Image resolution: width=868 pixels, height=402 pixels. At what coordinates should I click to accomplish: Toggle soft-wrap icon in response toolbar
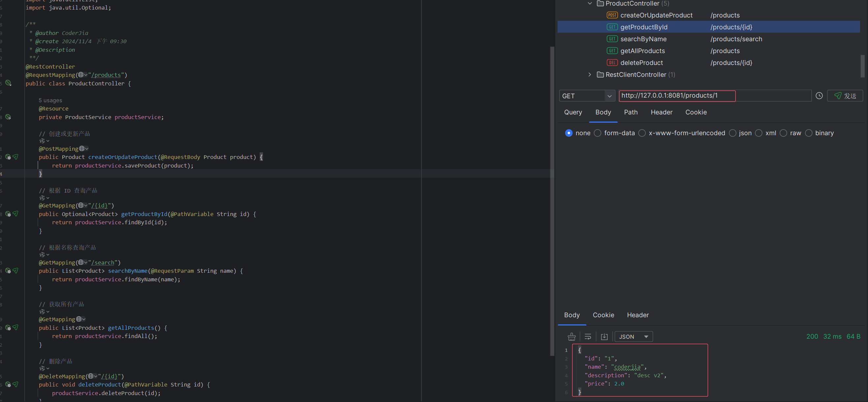point(588,337)
